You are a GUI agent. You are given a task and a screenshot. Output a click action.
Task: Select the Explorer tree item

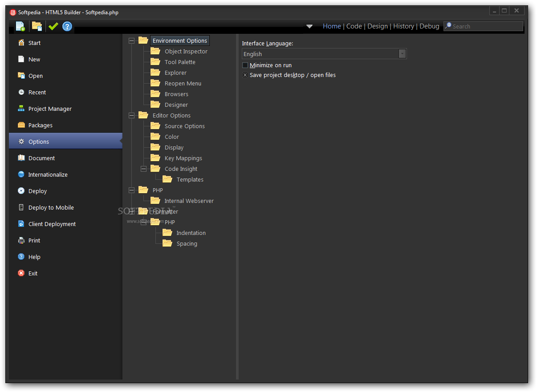175,73
